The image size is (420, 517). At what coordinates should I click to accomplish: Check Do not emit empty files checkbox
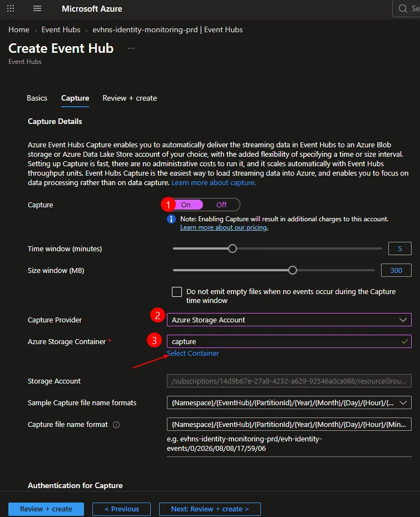[177, 292]
